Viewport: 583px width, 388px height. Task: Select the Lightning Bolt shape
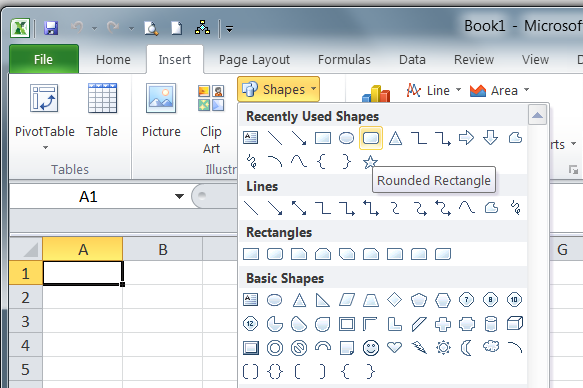[x=419, y=348]
